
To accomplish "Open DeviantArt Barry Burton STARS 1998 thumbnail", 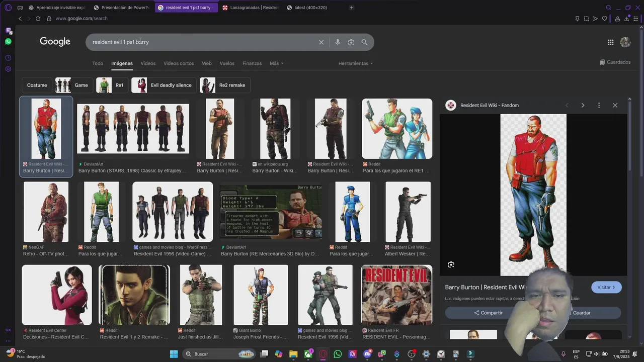I will click(x=133, y=129).
